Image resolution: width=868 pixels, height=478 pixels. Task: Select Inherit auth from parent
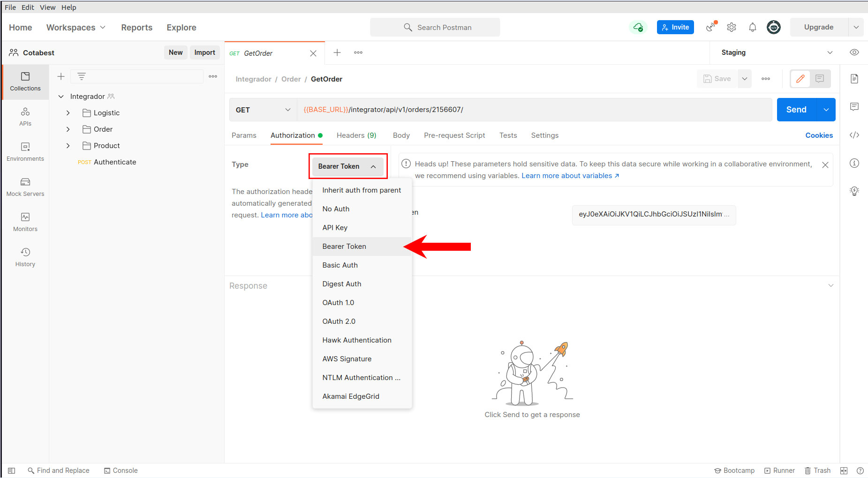(362, 190)
